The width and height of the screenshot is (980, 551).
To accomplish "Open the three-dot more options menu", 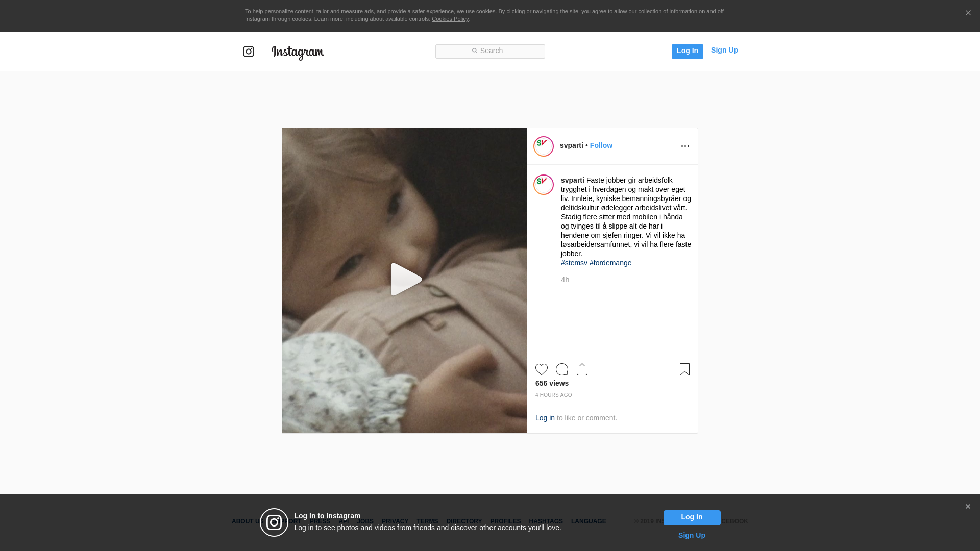I will click(685, 146).
